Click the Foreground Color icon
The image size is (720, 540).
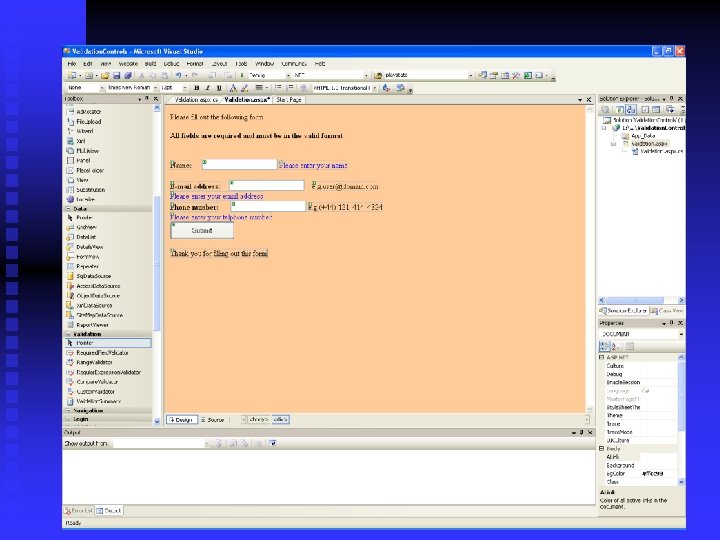pos(233,88)
